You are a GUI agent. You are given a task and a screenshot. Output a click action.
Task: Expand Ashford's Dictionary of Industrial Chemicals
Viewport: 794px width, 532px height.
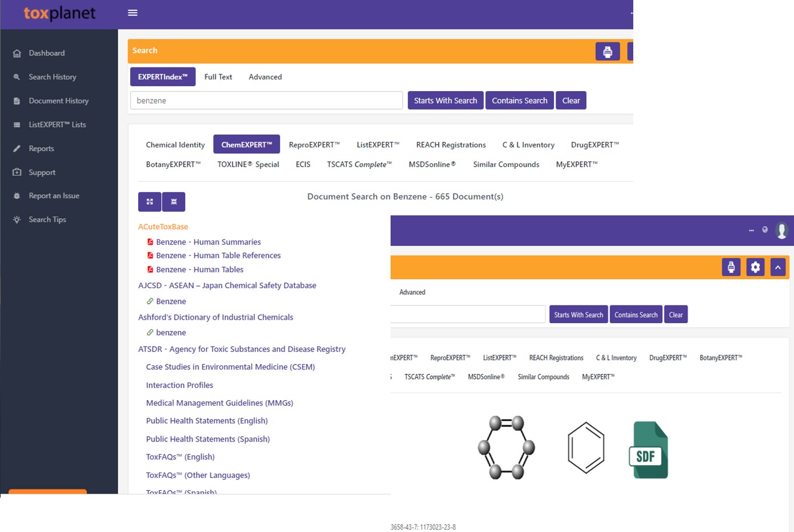pos(215,317)
